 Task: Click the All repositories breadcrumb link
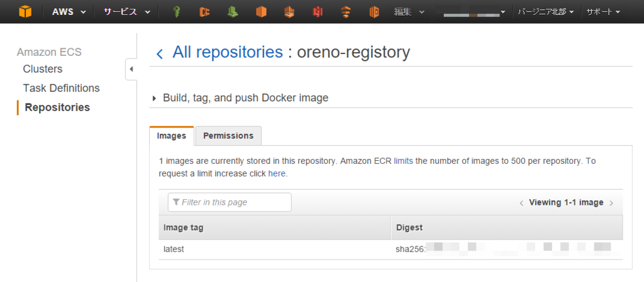click(228, 52)
